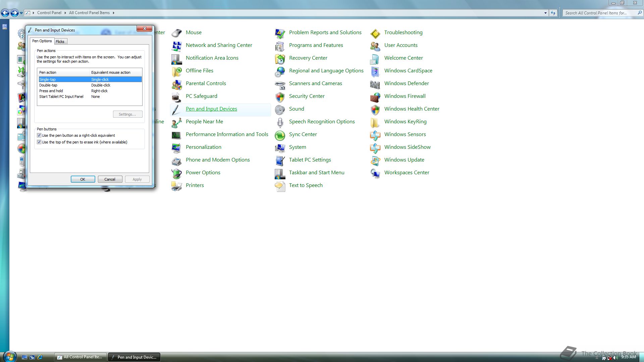
Task: Open the Windows SideShow link
Action: point(407,147)
